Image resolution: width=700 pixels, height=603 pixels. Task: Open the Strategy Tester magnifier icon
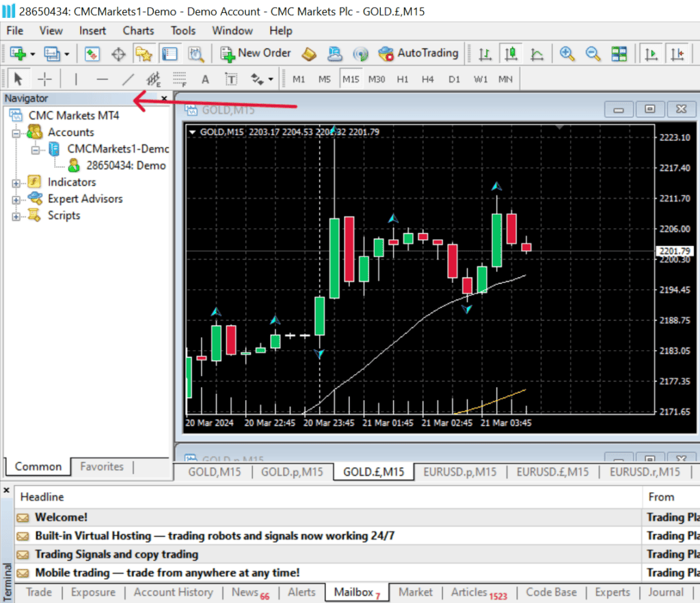coord(196,55)
